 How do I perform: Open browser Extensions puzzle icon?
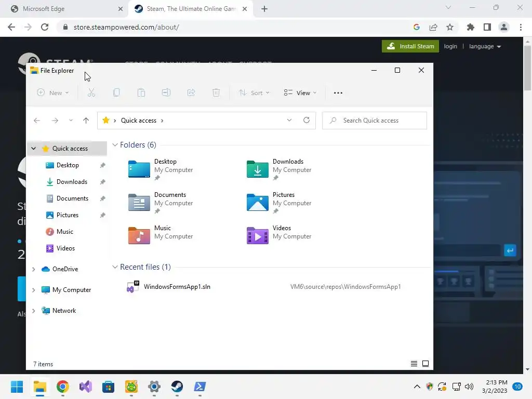471,27
